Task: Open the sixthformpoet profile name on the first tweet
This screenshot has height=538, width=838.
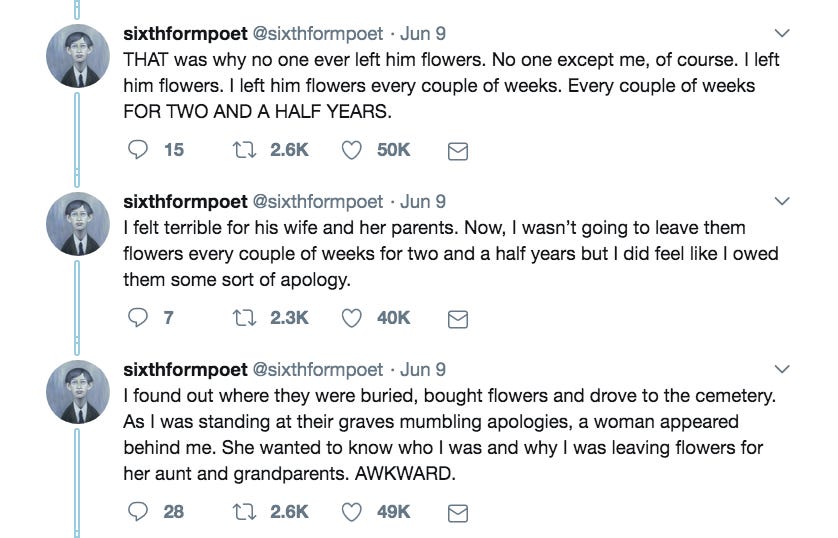Action: pyautogui.click(x=185, y=34)
